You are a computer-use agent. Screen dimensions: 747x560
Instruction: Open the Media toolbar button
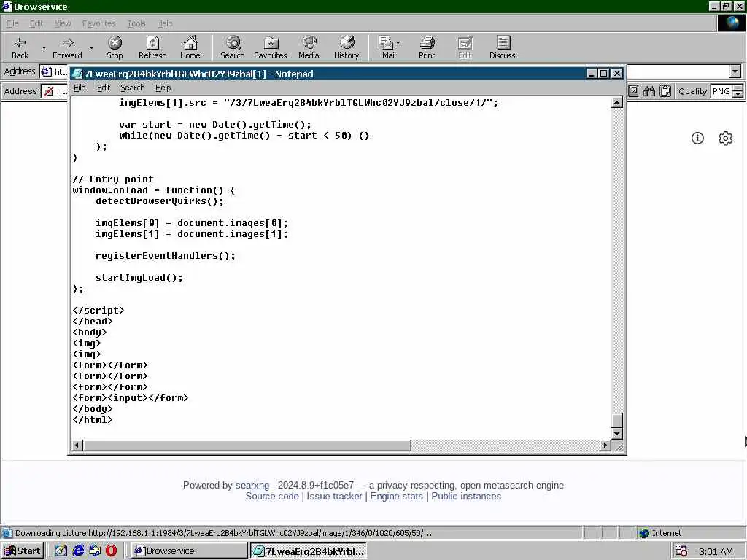pyautogui.click(x=309, y=47)
